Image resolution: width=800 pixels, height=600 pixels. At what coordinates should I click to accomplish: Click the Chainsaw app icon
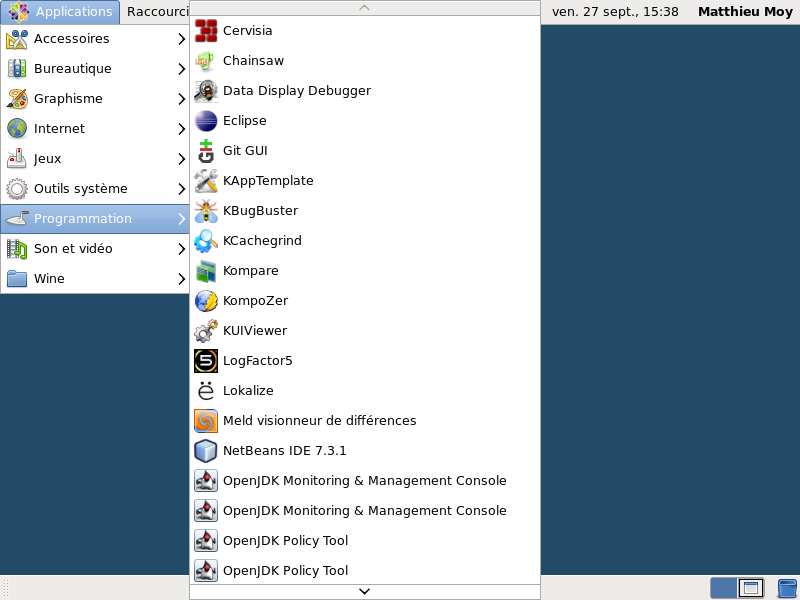pyautogui.click(x=206, y=61)
